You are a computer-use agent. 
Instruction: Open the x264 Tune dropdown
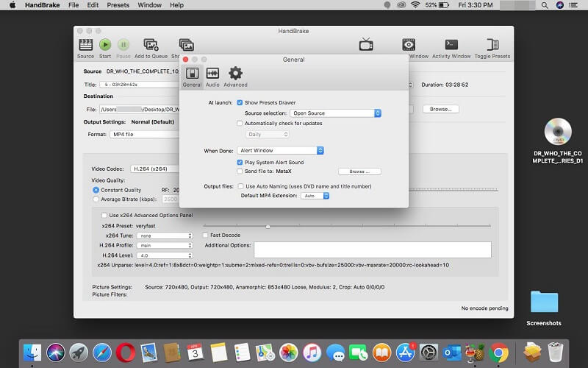(165, 236)
